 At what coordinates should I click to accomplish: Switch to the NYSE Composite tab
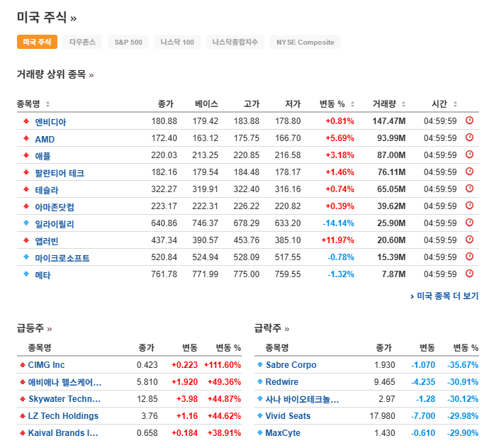click(x=305, y=42)
